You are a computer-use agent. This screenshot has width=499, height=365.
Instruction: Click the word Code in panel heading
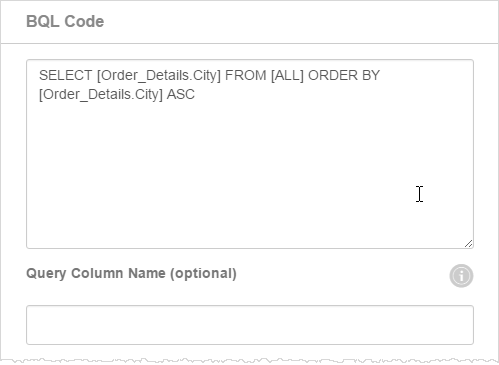[84, 21]
